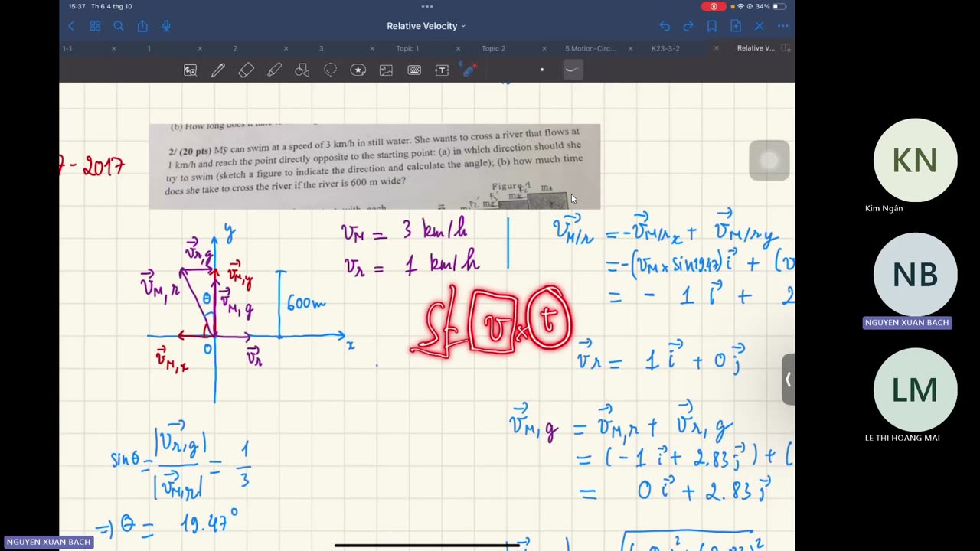Tap the Wi-Fi status icon

click(x=740, y=6)
